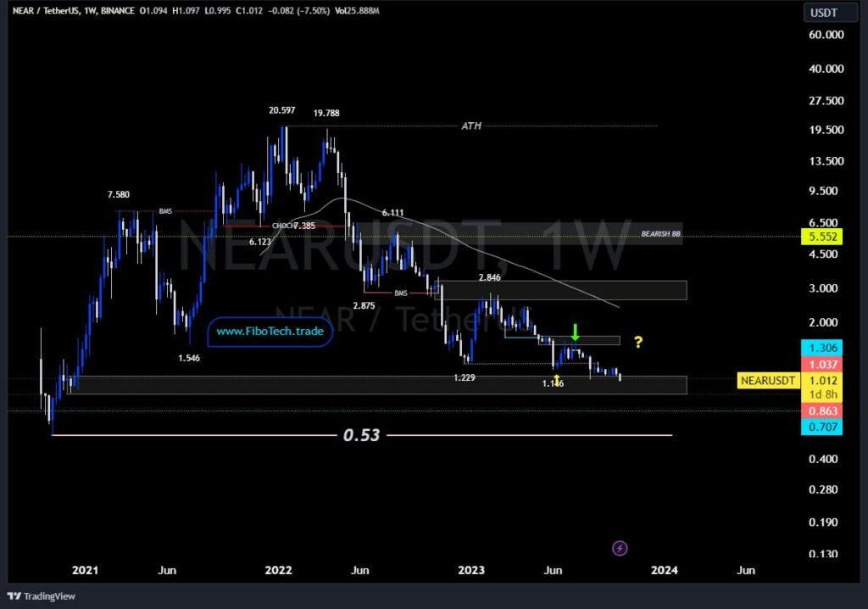Image resolution: width=868 pixels, height=609 pixels.
Task: Click the 1.012 current price label
Action: [822, 381]
